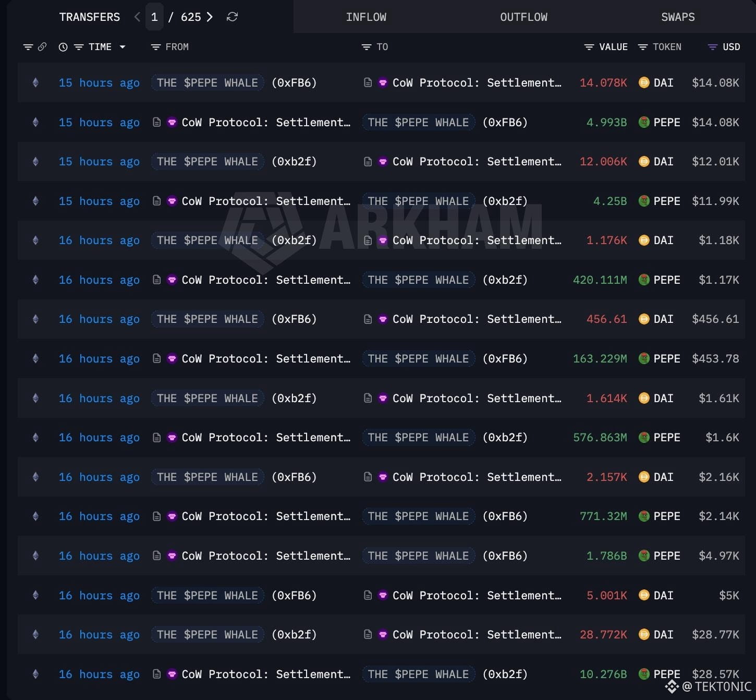Go to the previous transfers page

[x=137, y=17]
